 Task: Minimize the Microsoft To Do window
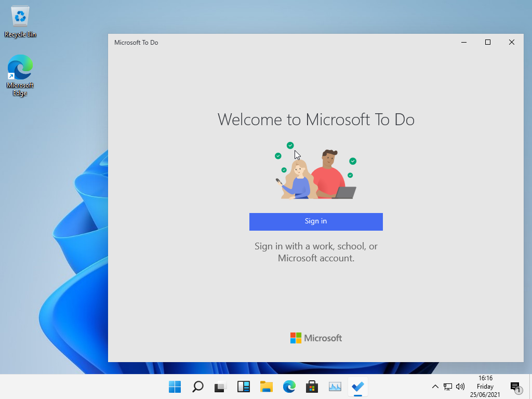(x=464, y=43)
